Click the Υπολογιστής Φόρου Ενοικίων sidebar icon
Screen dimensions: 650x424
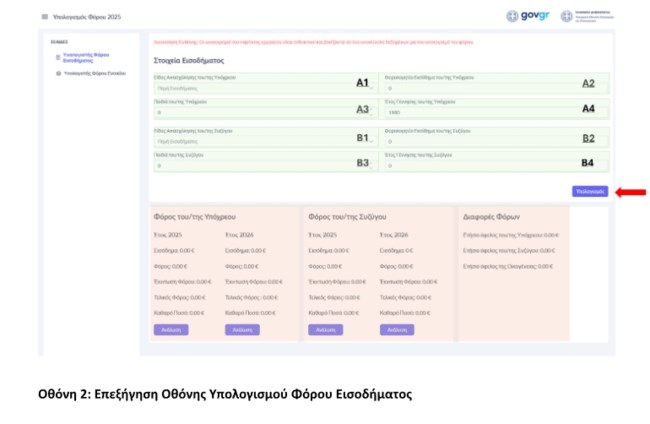click(58, 73)
